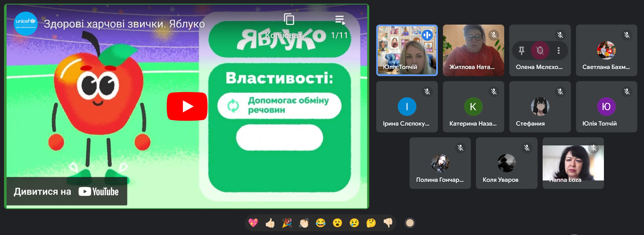Send the clapping hands reaction

304,223
